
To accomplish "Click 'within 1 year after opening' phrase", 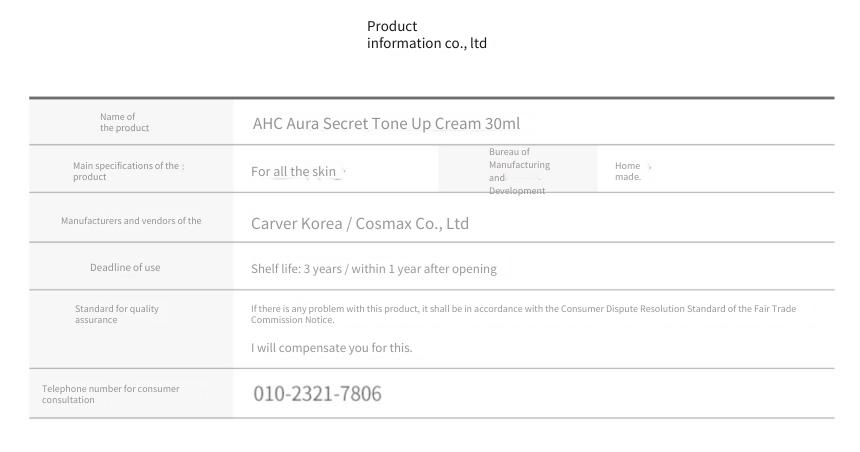I will tap(424, 269).
